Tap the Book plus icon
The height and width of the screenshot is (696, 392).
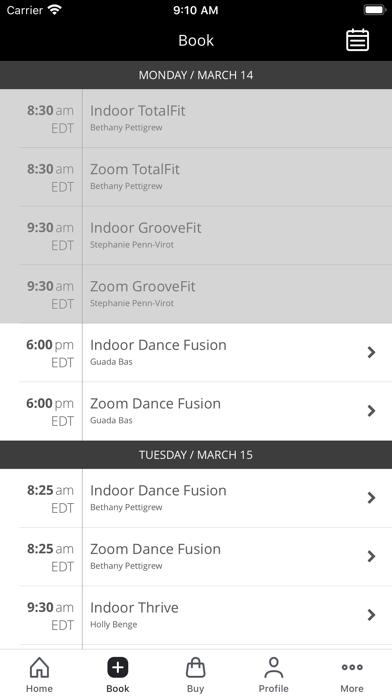coord(118,668)
